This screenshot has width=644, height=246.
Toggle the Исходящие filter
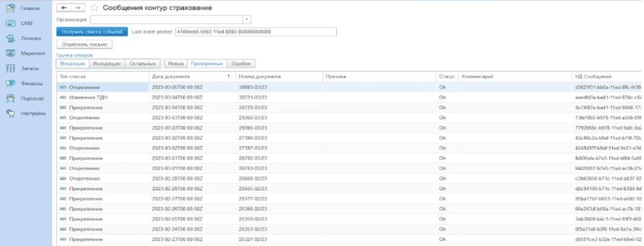click(107, 63)
